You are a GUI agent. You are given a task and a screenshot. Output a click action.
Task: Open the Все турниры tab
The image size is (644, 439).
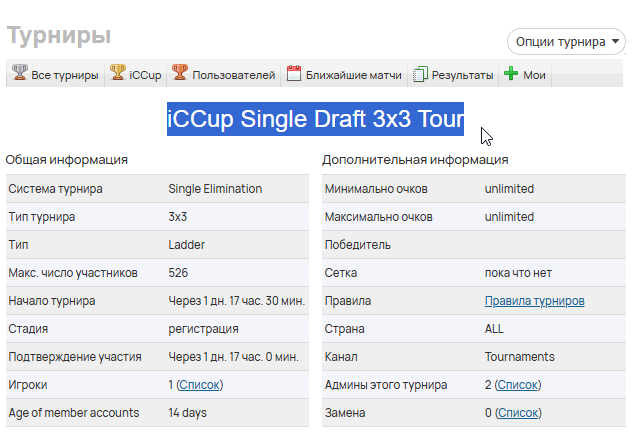pos(55,74)
